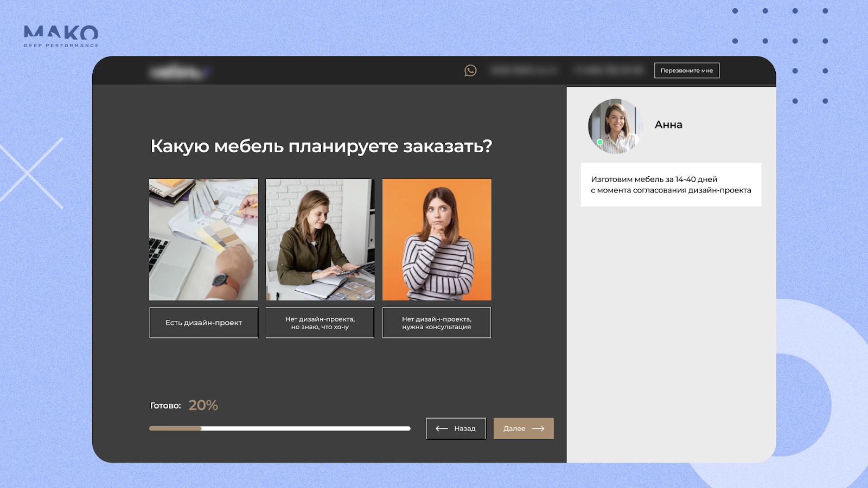Click the quiz progress bar
The image size is (868, 488).
[x=280, y=428]
